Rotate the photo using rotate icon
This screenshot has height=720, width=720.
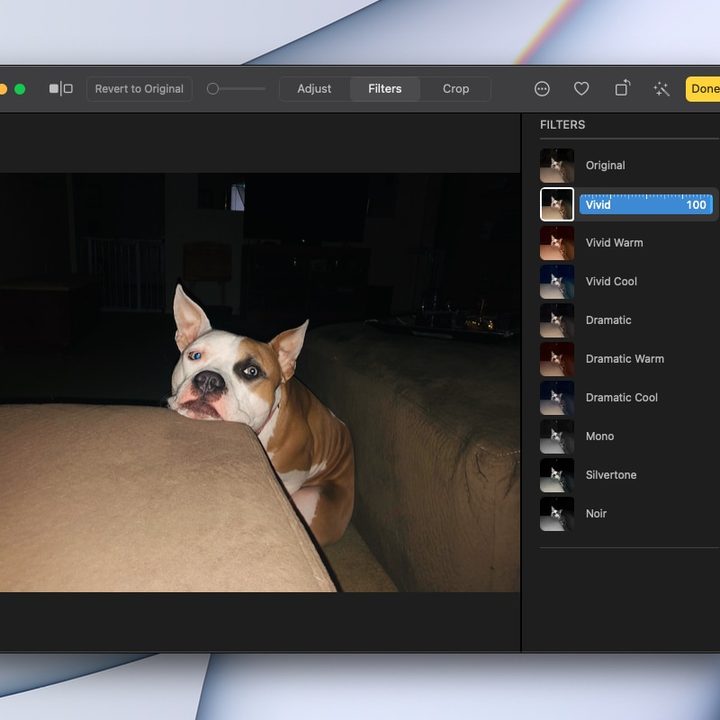click(622, 88)
